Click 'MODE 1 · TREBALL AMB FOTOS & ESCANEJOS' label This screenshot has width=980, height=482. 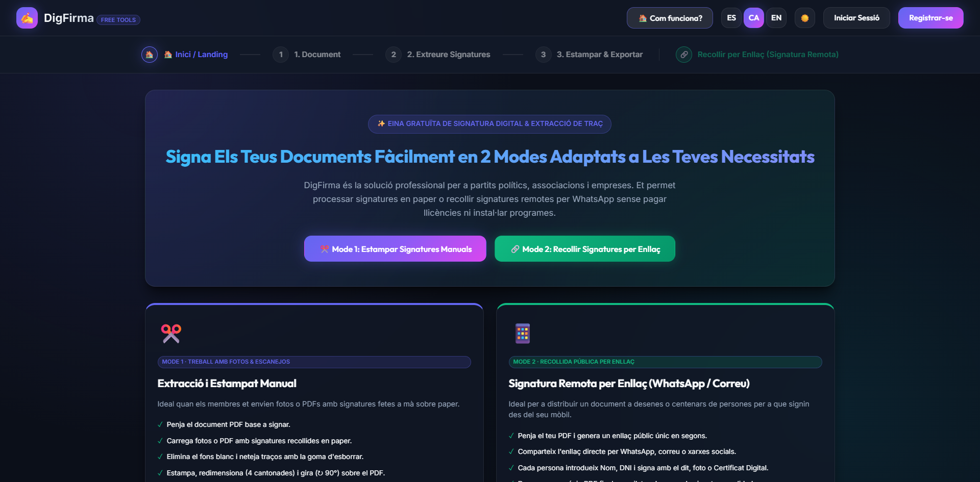314,362
